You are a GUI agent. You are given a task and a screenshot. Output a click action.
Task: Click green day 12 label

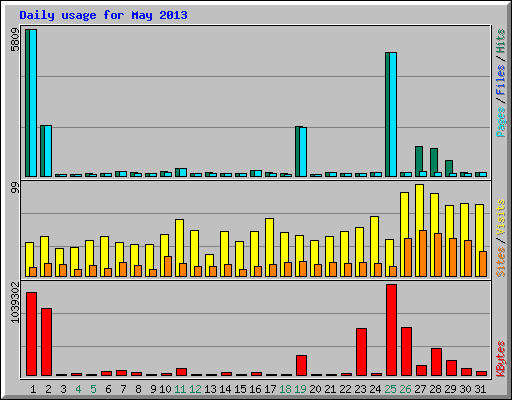click(195, 389)
